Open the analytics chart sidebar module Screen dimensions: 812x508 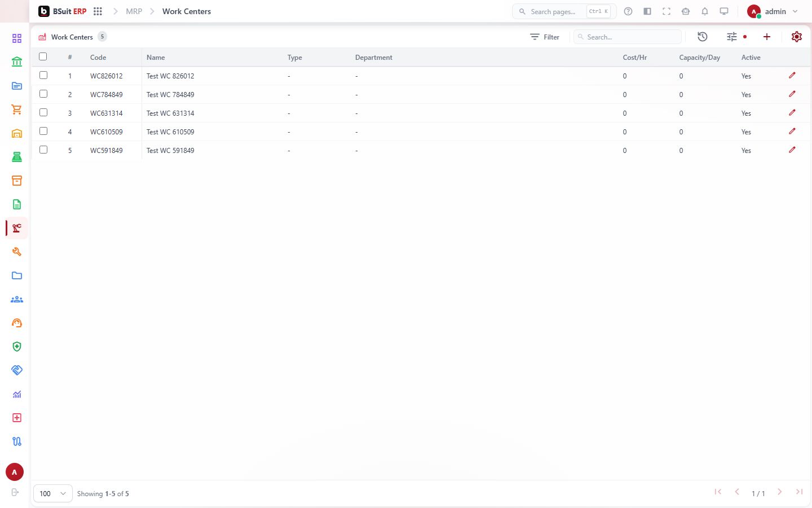coord(17,394)
